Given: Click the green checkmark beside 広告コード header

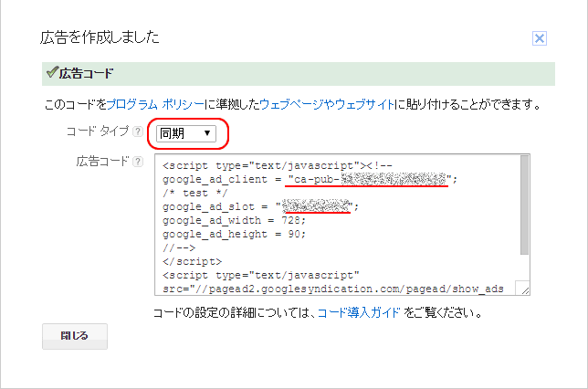Looking at the screenshot, I should click(x=51, y=73).
